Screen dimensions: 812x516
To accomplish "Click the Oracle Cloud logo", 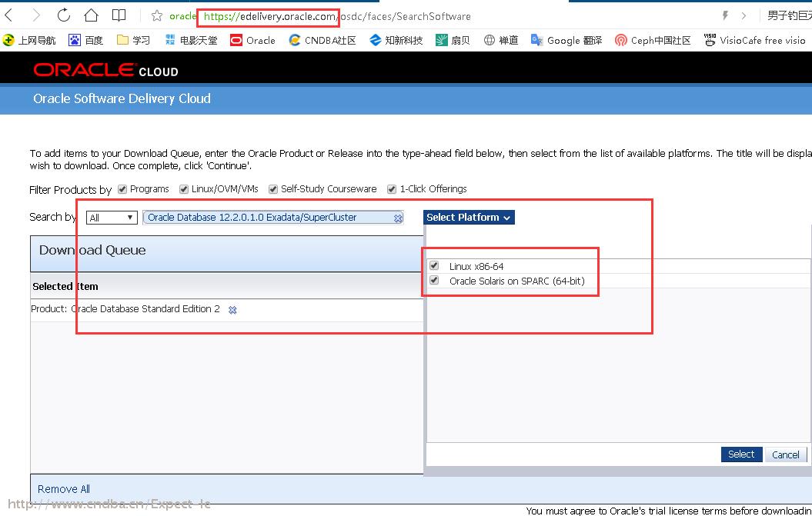I will tap(105, 70).
